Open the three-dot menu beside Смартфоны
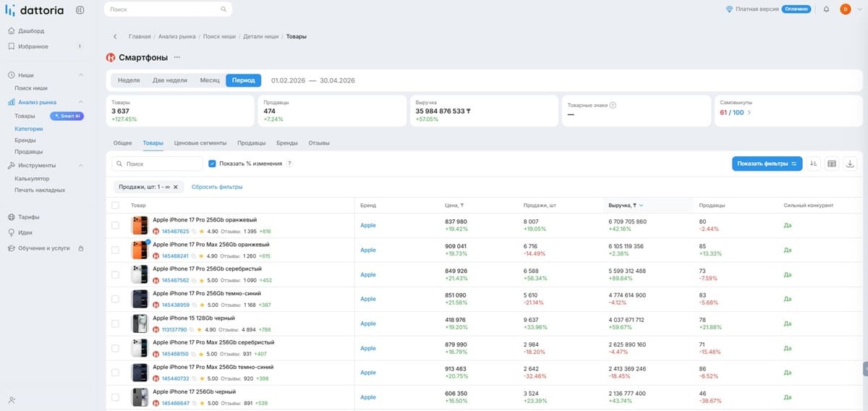This screenshot has height=411, width=868. point(176,57)
